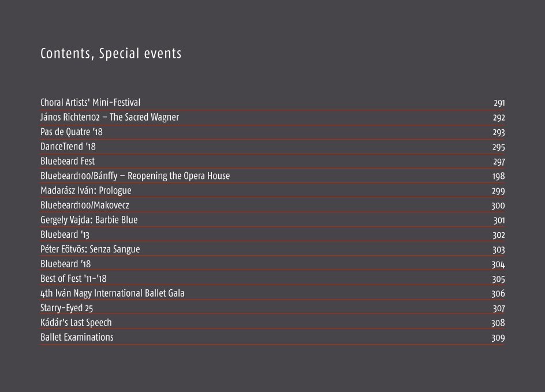Click the Bluebeard Fest contents line
Screen dimensions: 545x392
tap(272, 161)
